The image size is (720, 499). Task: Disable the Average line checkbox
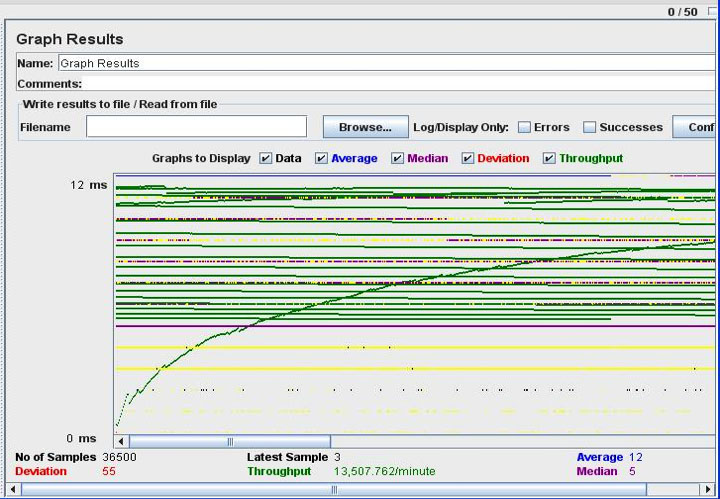pyautogui.click(x=321, y=158)
